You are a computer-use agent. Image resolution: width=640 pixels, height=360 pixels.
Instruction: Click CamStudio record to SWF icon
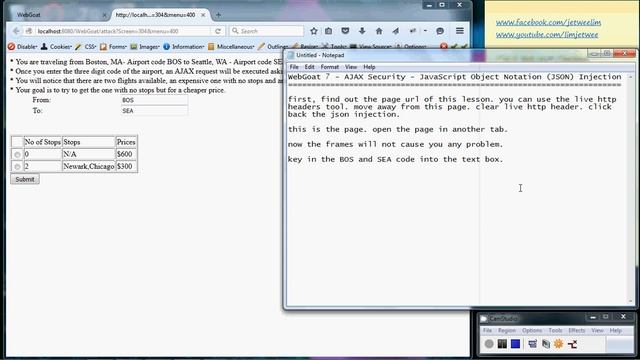[546, 344]
